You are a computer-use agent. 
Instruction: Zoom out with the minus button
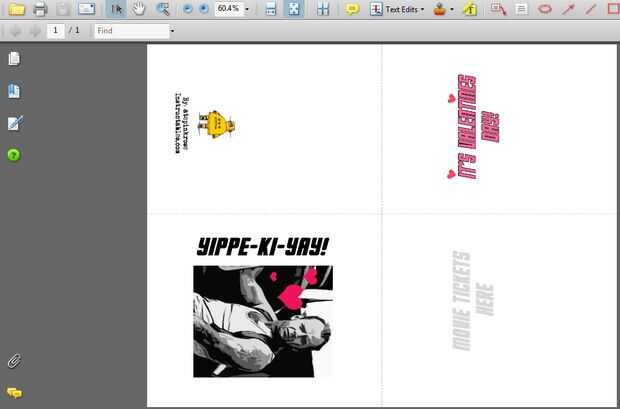pyautogui.click(x=187, y=8)
